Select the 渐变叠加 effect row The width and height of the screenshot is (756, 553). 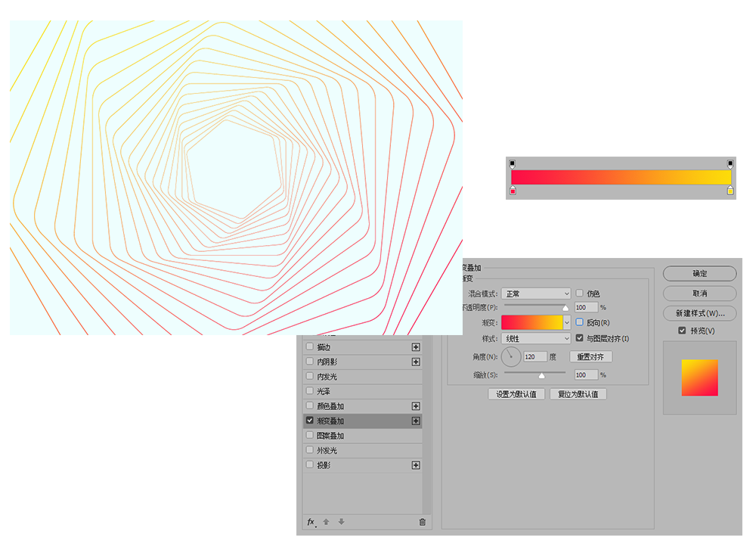pos(363,421)
